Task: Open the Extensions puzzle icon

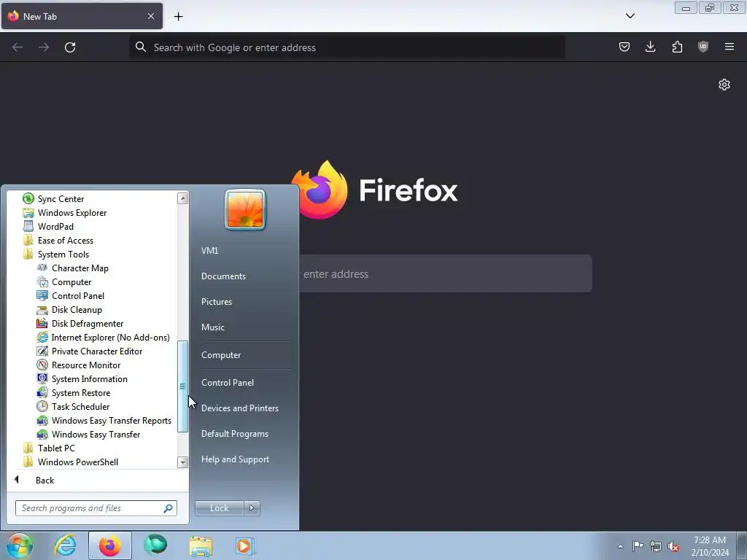Action: [x=677, y=47]
